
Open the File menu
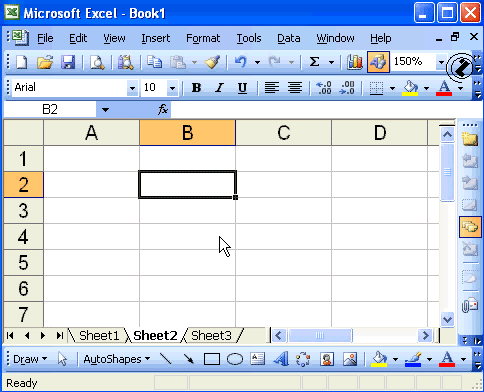pos(45,38)
